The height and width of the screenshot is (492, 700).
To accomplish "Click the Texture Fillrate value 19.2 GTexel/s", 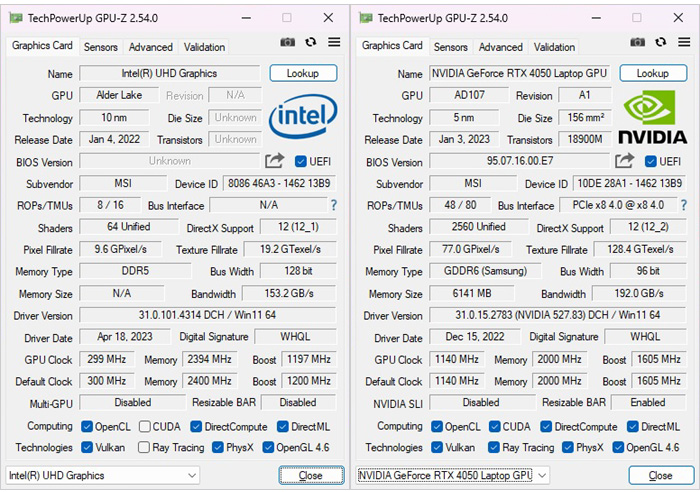I will click(291, 249).
